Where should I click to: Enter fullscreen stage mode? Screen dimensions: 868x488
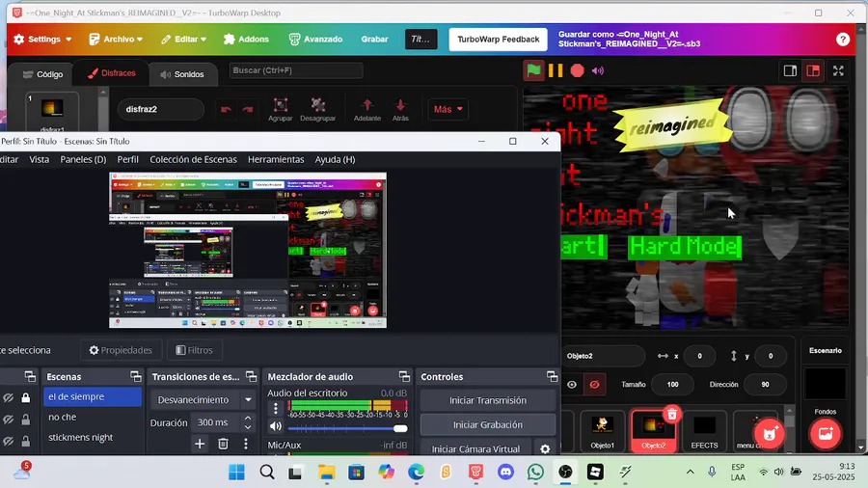click(838, 70)
